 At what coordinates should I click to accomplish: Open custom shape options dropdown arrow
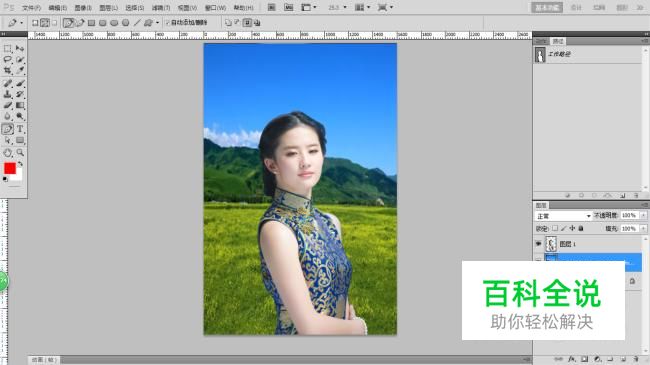point(158,23)
